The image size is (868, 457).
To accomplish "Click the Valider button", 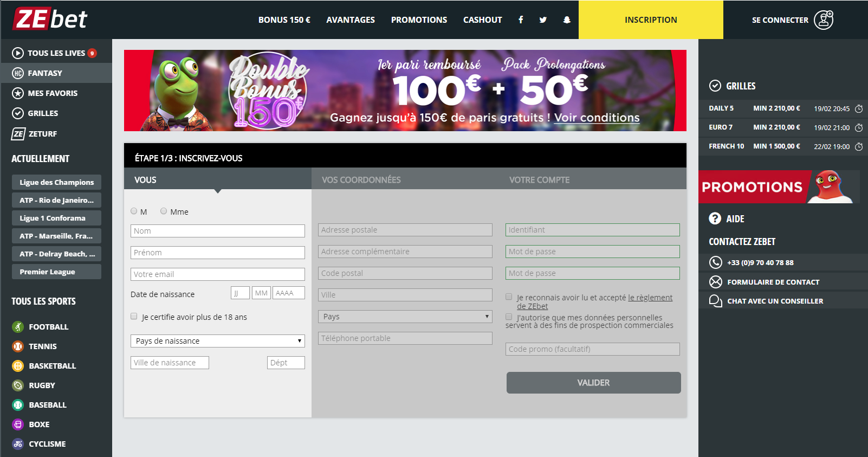I will click(593, 383).
